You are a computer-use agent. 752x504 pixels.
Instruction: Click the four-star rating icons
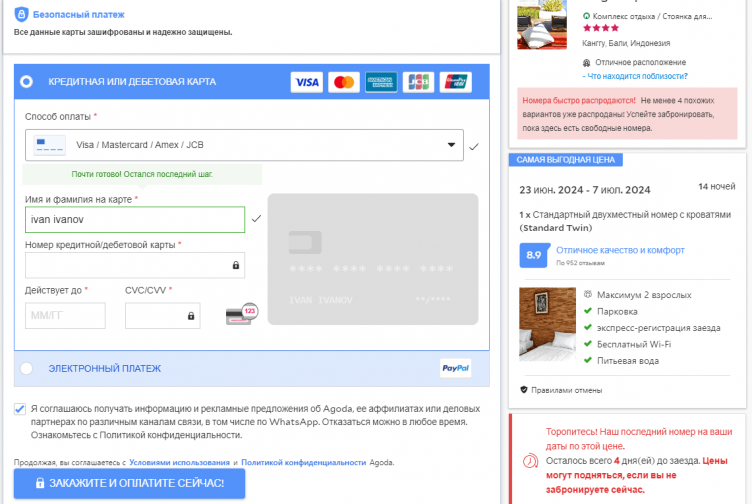pyautogui.click(x=600, y=28)
